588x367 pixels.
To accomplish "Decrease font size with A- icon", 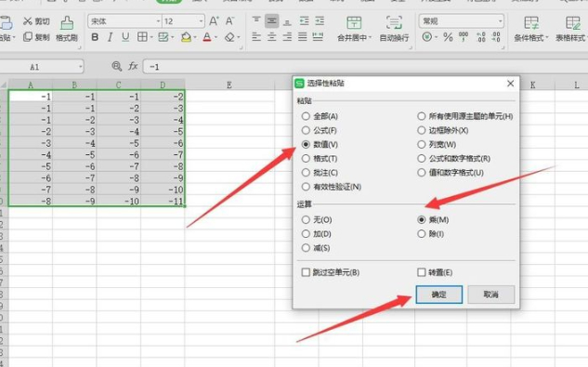I will [x=229, y=21].
